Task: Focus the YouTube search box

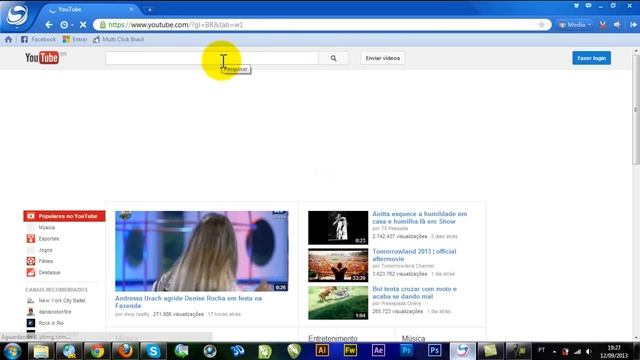Action: 212,58
